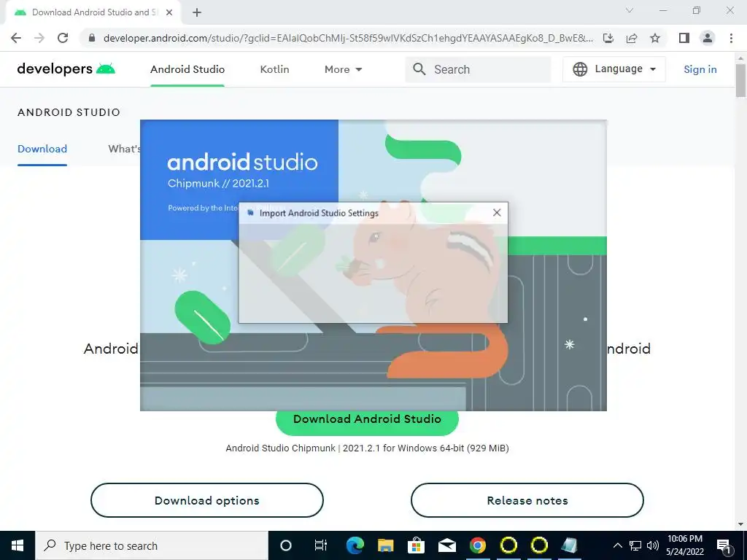Open the tab search chevron

tap(630, 10)
